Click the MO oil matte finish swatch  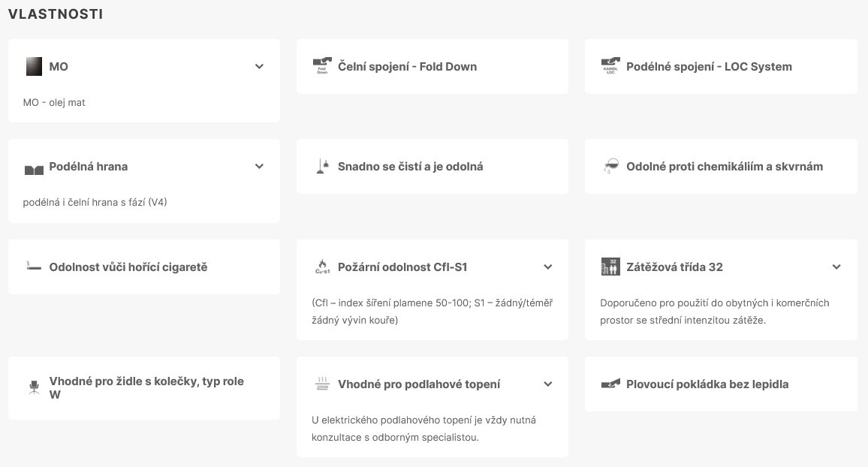[x=34, y=66]
